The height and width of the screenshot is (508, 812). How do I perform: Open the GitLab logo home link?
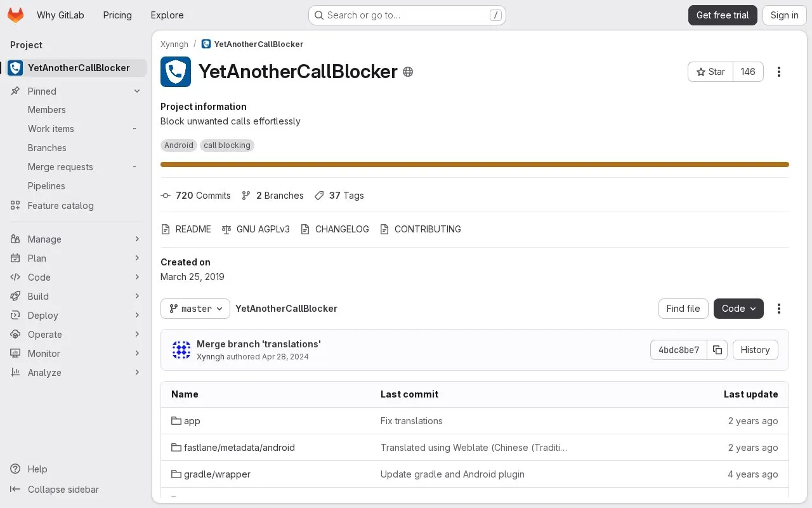click(16, 15)
